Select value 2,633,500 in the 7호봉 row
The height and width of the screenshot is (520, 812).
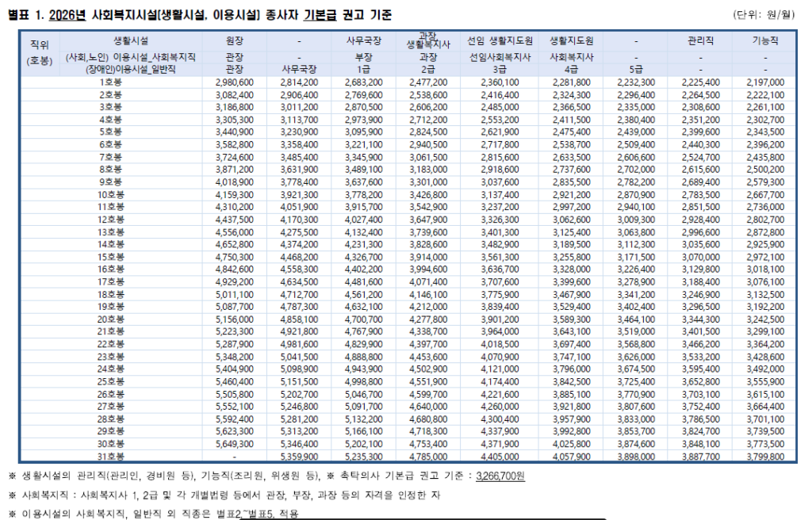click(x=571, y=157)
